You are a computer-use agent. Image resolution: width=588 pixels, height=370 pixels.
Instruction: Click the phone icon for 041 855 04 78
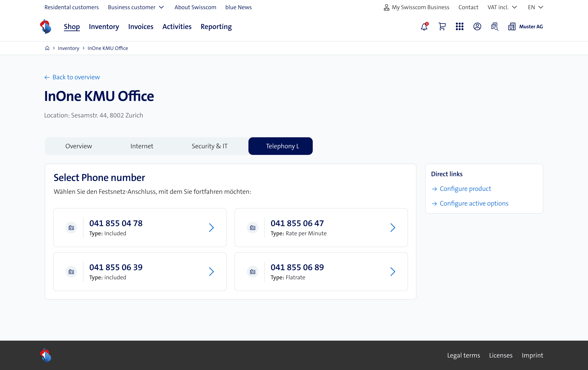coord(71,228)
